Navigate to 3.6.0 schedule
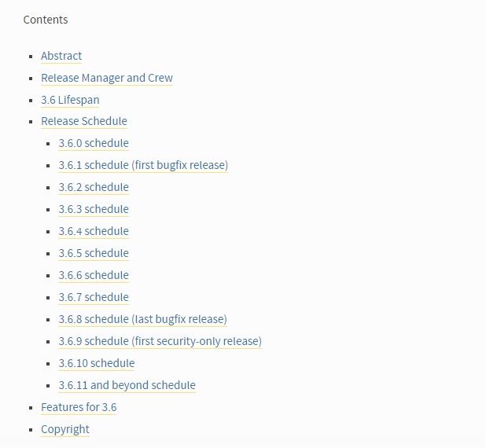This screenshot has width=486, height=448. coord(94,143)
